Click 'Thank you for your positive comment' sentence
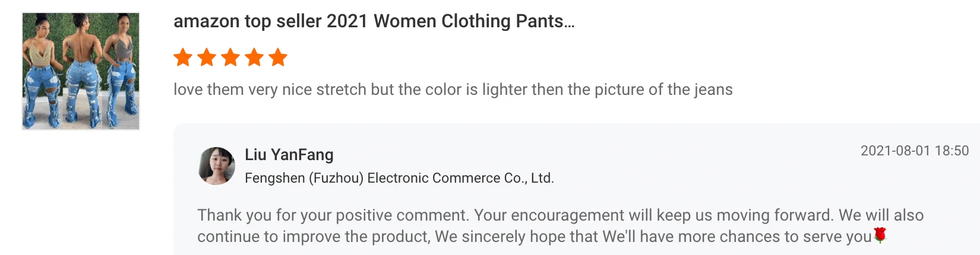The image size is (980, 255). 333,215
